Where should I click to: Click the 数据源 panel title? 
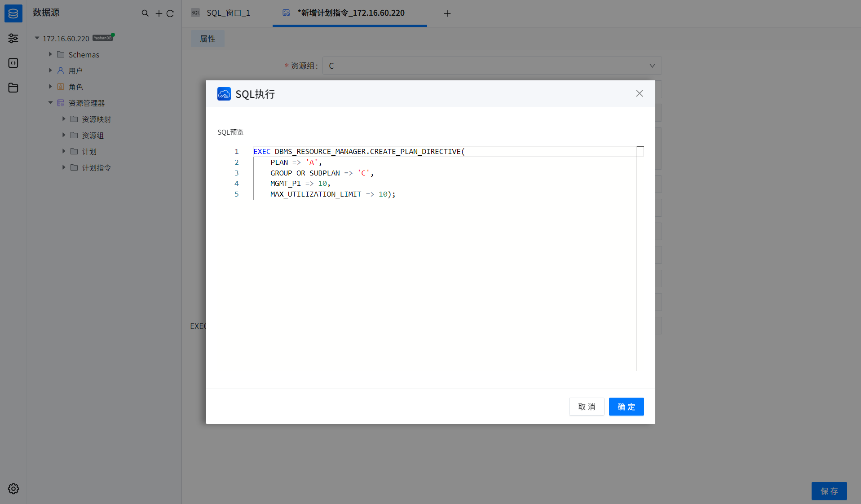(46, 13)
